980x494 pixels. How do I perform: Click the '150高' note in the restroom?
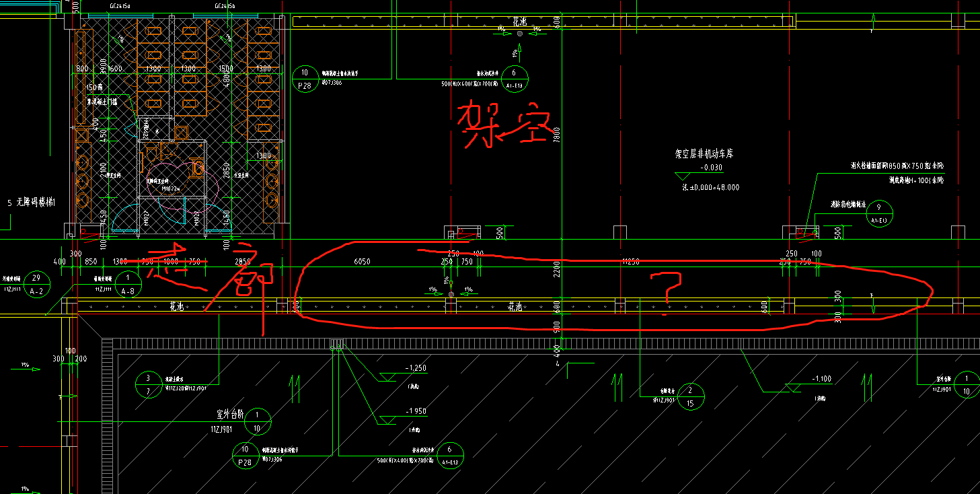[94, 87]
